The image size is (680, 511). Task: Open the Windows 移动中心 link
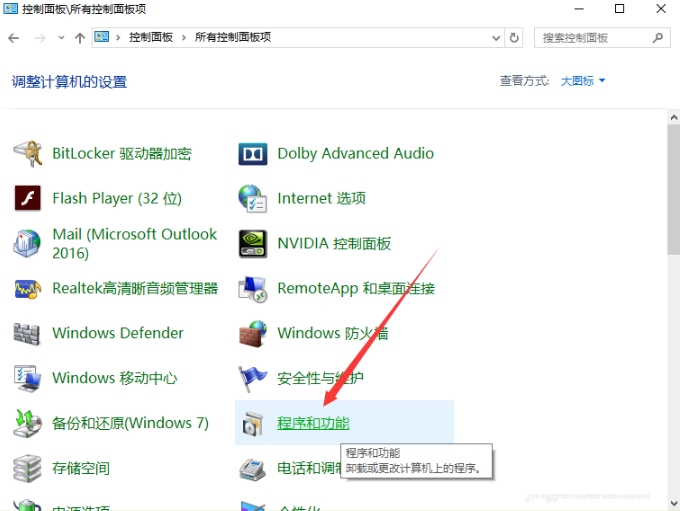pos(114,378)
